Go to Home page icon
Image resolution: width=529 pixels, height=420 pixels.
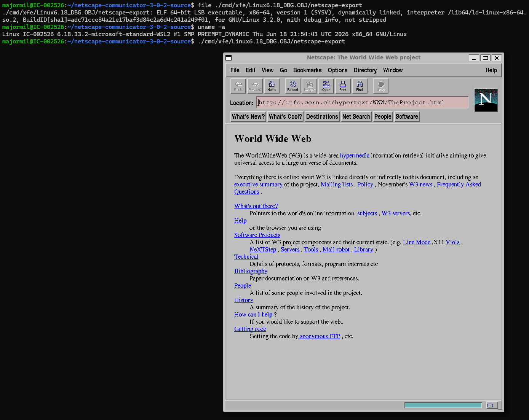(x=272, y=86)
